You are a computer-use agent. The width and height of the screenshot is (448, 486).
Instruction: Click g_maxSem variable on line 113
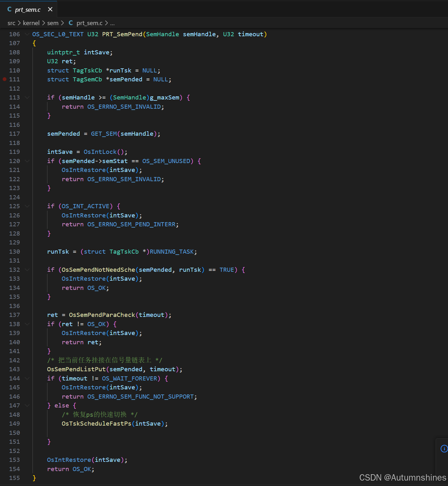(164, 97)
